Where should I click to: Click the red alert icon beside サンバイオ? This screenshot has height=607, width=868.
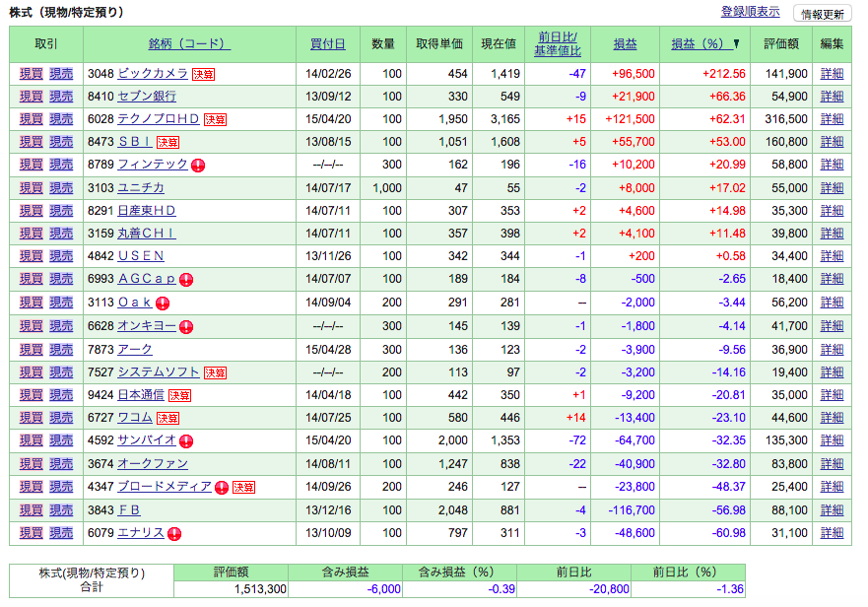(x=186, y=441)
